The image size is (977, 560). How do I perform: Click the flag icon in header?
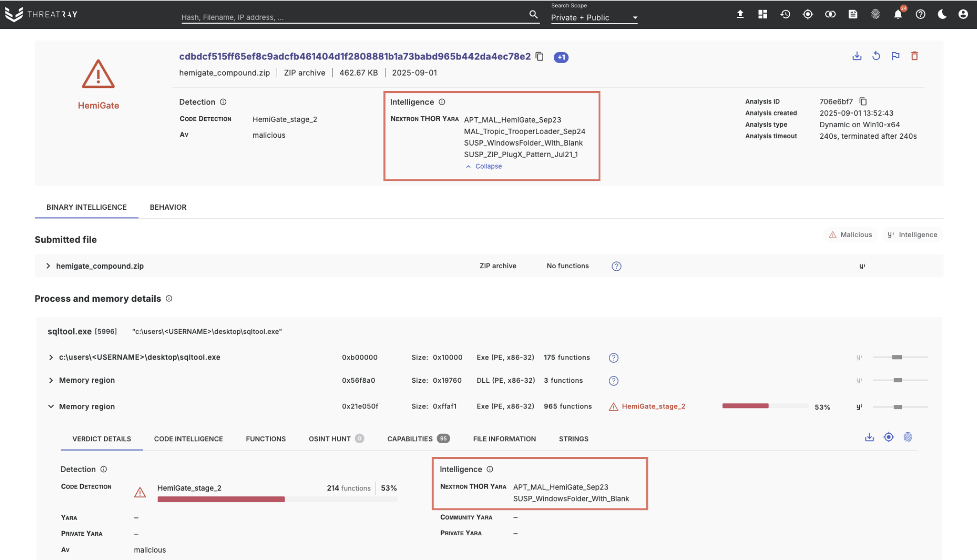pos(895,56)
